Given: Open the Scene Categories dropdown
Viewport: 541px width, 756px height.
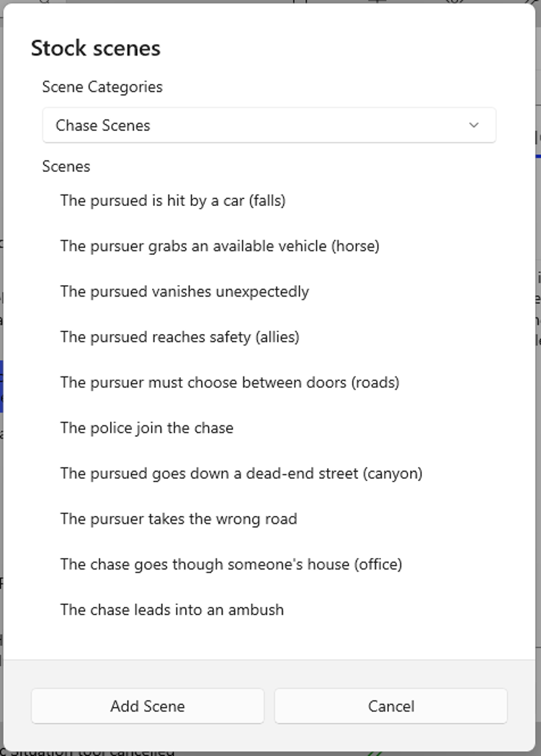Looking at the screenshot, I should point(268,125).
